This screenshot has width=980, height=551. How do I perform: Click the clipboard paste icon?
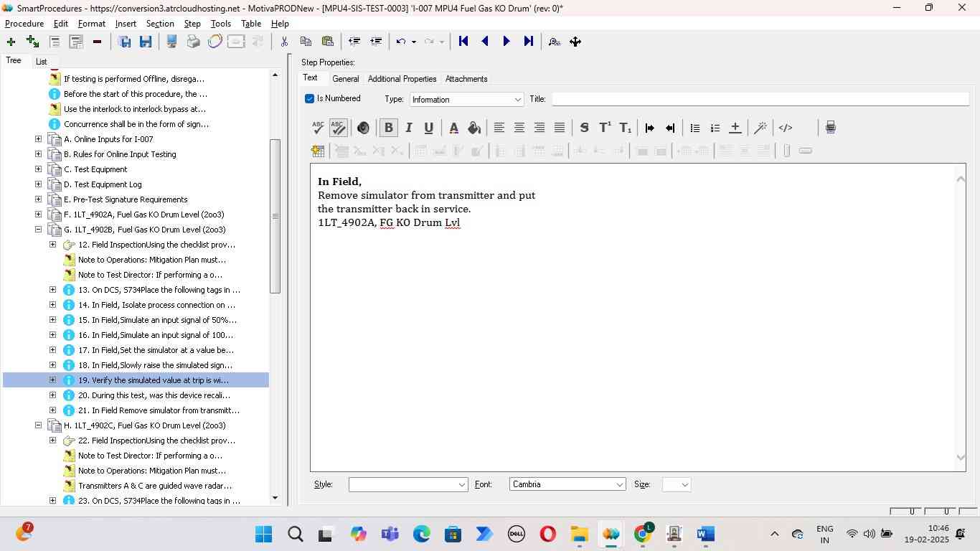click(x=328, y=42)
